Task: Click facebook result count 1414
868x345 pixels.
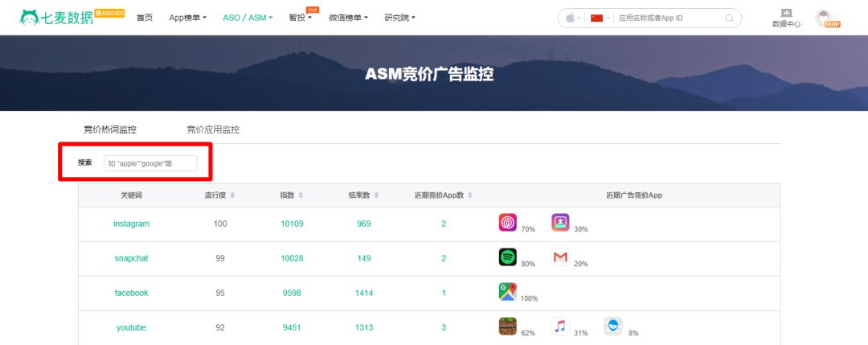Action: tap(364, 293)
